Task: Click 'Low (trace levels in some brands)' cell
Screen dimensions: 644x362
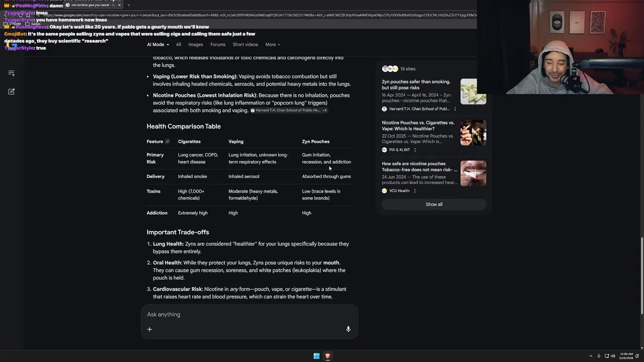Action: coord(321,195)
